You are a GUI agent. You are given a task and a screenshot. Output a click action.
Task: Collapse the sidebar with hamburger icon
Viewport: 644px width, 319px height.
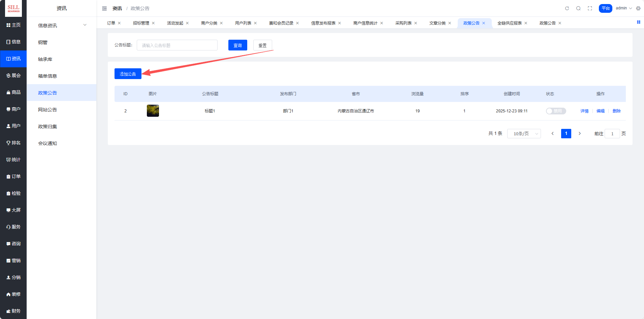point(104,8)
